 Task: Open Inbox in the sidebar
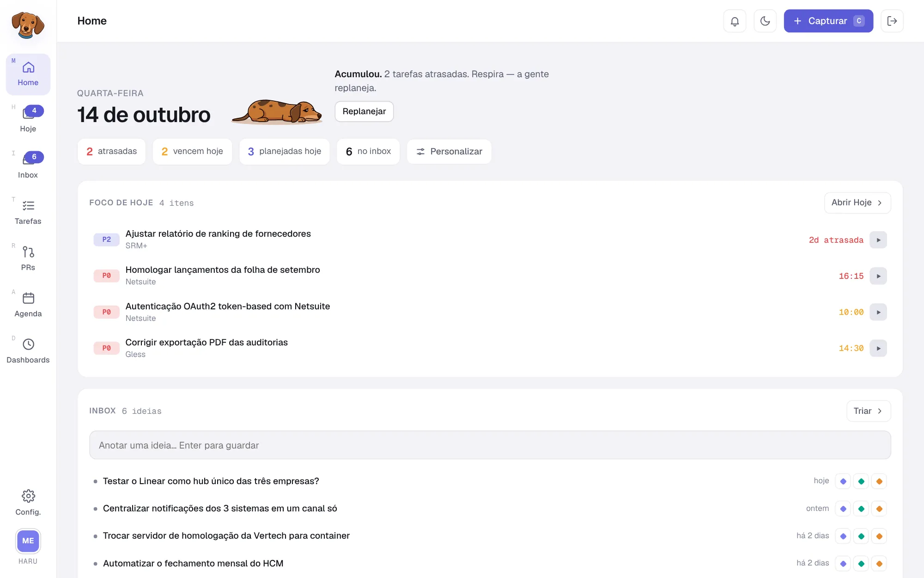point(28,166)
